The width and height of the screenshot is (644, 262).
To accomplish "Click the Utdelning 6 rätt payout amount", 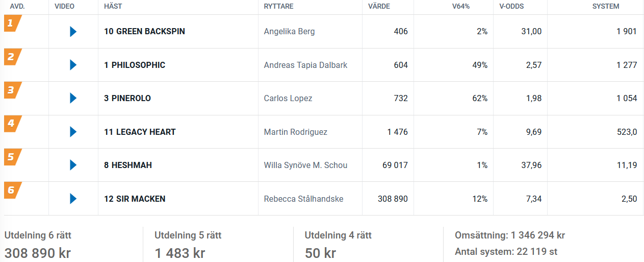I will 38,253.
